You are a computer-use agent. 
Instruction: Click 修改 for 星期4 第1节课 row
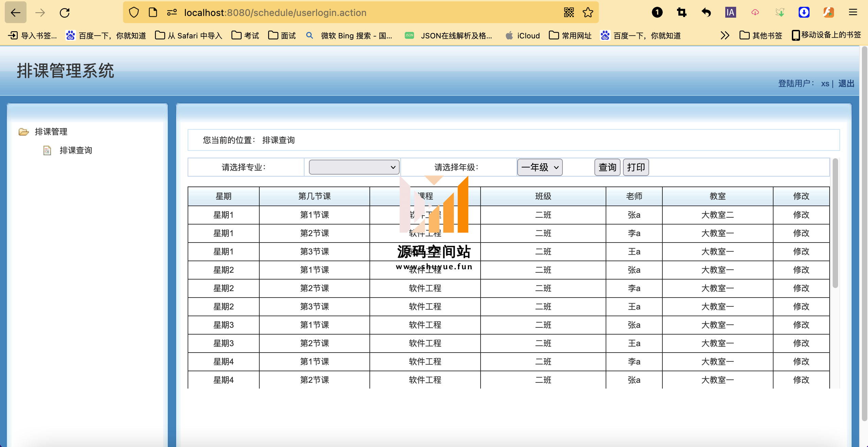tap(801, 362)
